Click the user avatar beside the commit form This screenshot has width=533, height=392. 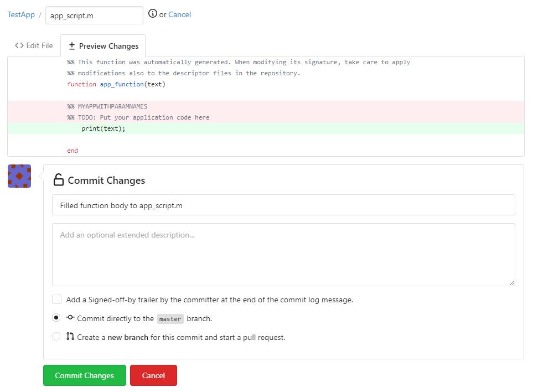click(19, 176)
